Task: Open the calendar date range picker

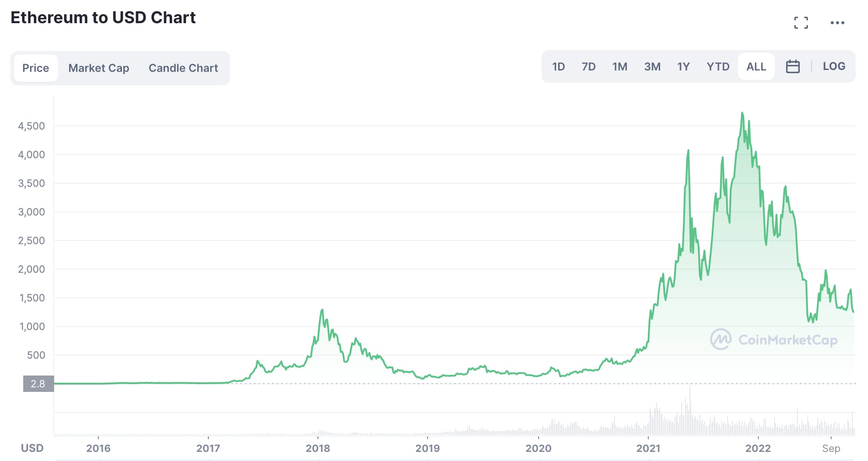Action: 792,66
